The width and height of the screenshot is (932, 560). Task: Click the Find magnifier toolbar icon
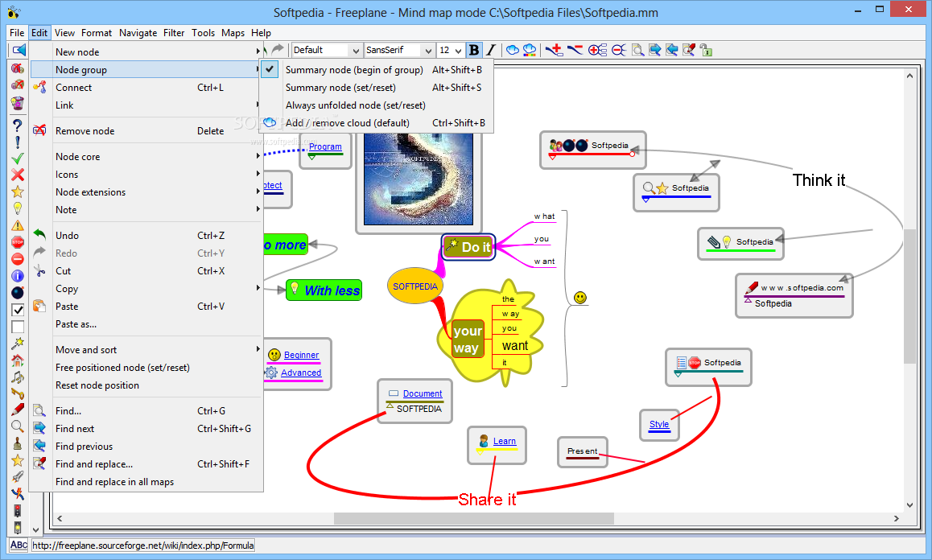pos(637,50)
